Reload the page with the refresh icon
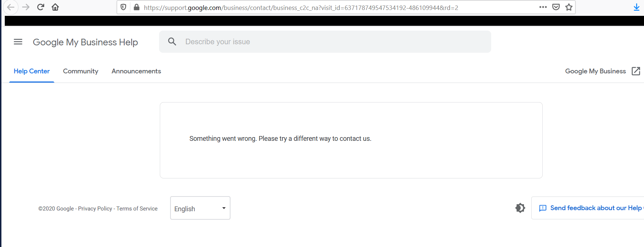 click(41, 7)
